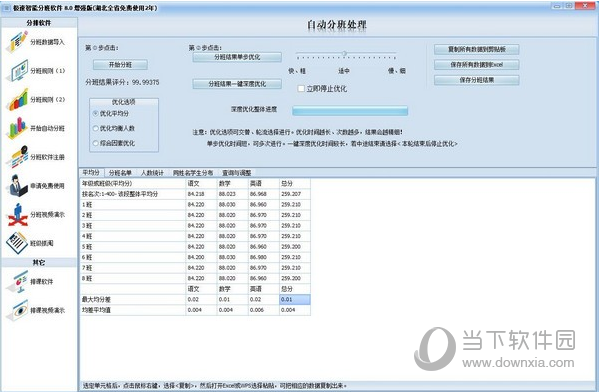Click the 年级或班级(平均分) header cell
599x392 pixels.
pos(133,183)
